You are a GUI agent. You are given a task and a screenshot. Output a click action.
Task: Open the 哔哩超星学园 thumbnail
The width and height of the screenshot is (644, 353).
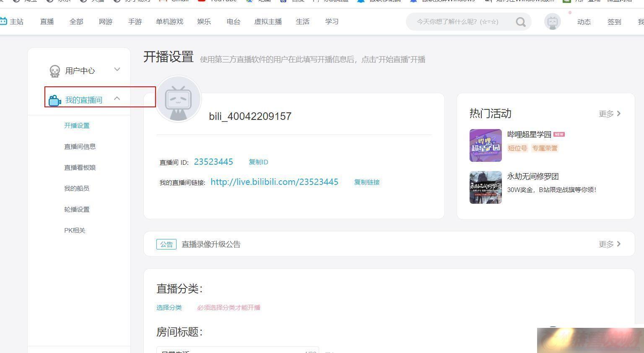click(x=486, y=145)
